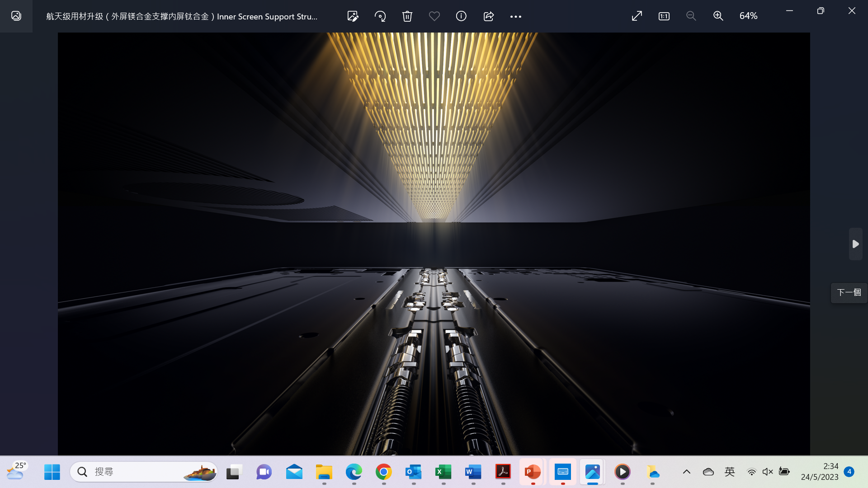Go to the next image arrow
The width and height of the screenshot is (868, 488).
[855, 244]
